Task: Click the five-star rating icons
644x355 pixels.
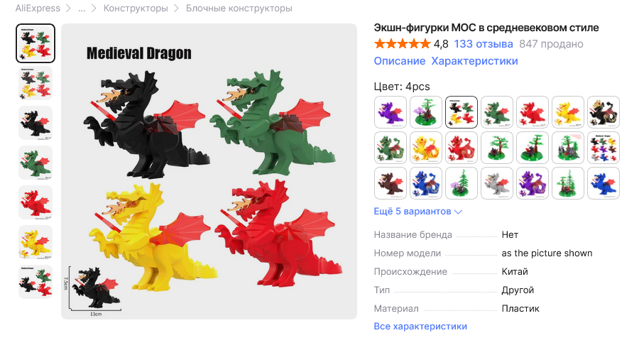Action: point(402,43)
